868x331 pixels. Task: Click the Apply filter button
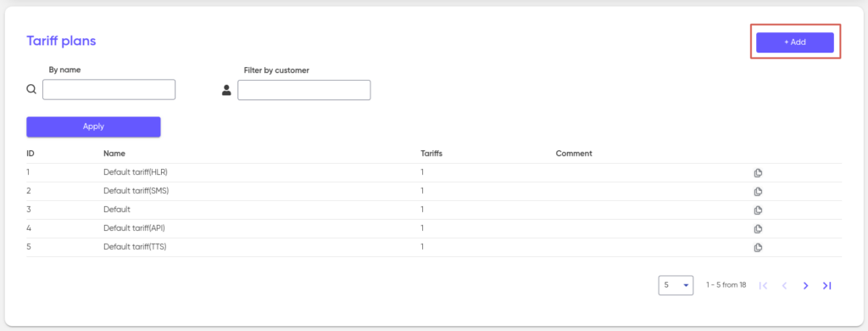93,126
